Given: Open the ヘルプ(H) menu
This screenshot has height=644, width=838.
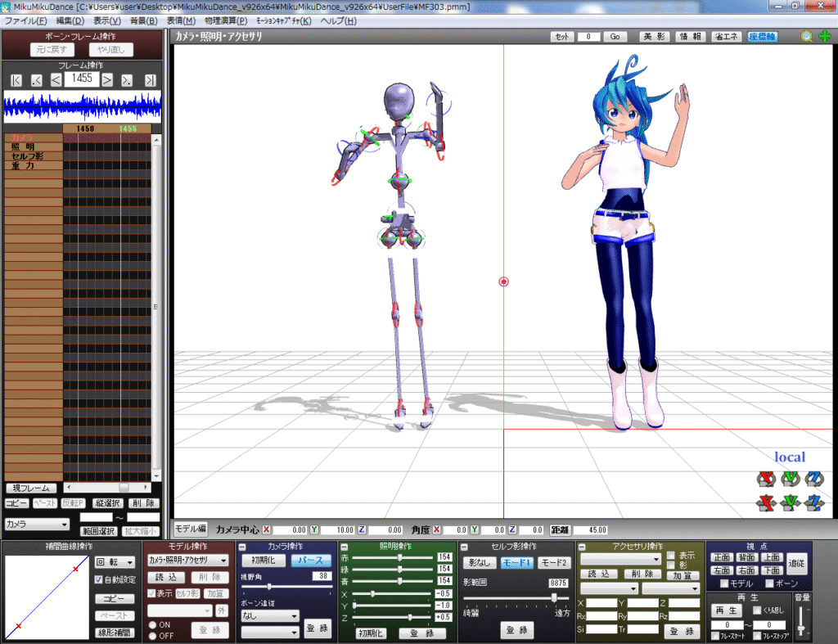Looking at the screenshot, I should pyautogui.click(x=338, y=20).
